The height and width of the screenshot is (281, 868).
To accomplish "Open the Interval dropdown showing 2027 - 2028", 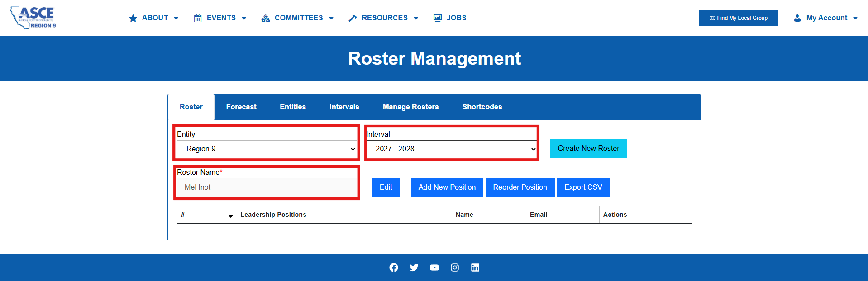I will [452, 149].
